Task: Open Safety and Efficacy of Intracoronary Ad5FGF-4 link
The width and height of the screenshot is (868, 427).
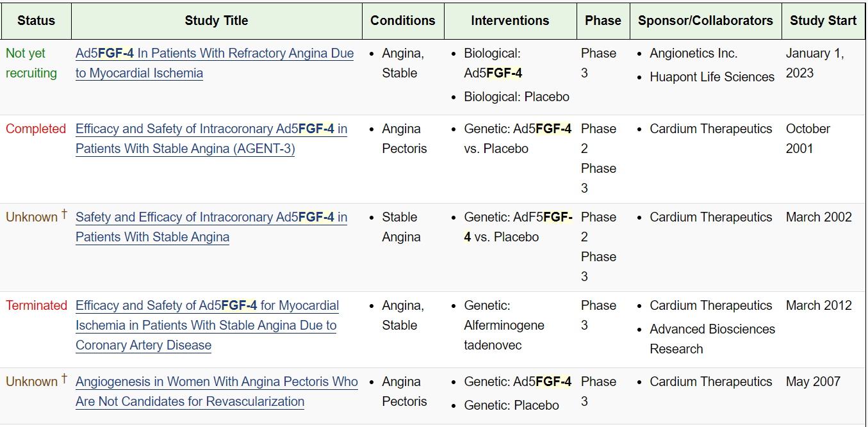Action: [x=211, y=218]
